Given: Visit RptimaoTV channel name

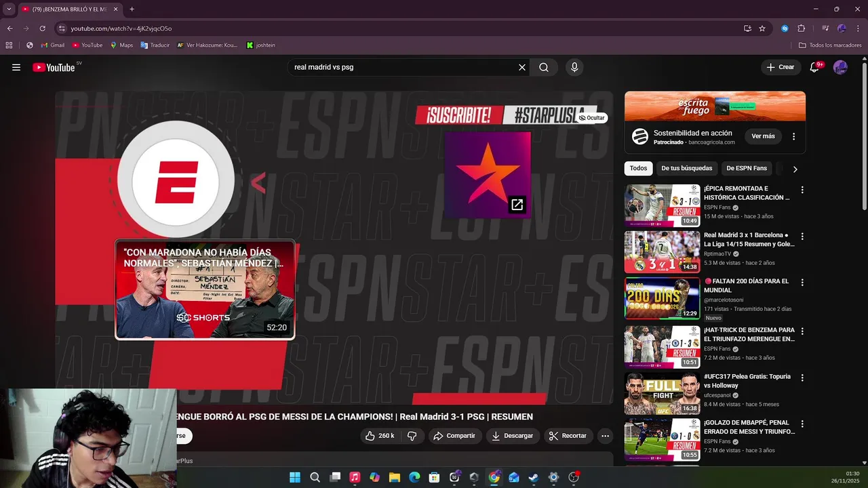Looking at the screenshot, I should tap(717, 254).
